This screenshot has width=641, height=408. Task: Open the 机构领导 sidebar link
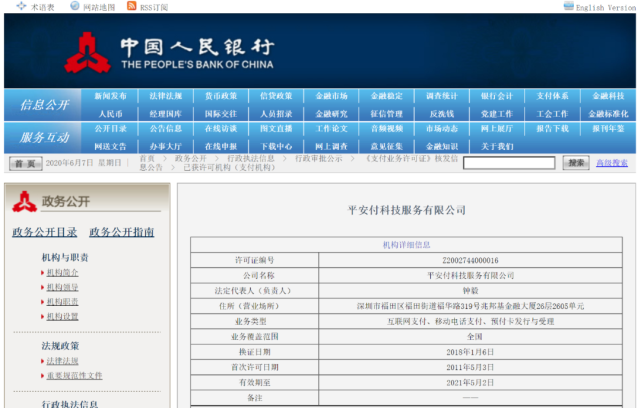(x=62, y=287)
